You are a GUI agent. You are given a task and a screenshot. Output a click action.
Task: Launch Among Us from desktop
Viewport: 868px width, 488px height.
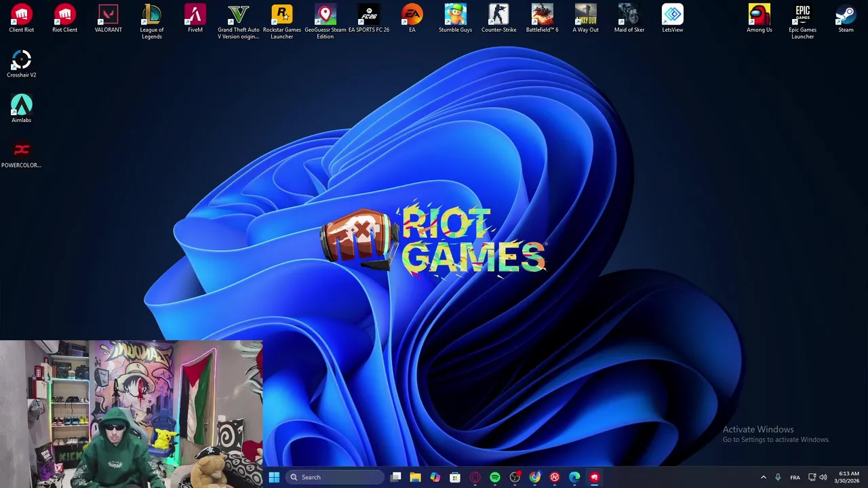[x=759, y=19]
